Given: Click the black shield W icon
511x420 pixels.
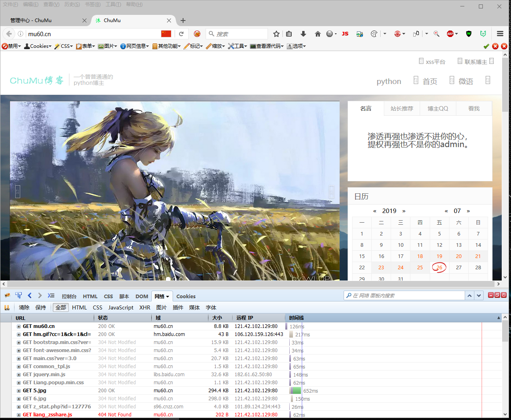Looking at the screenshot, I should (469, 34).
